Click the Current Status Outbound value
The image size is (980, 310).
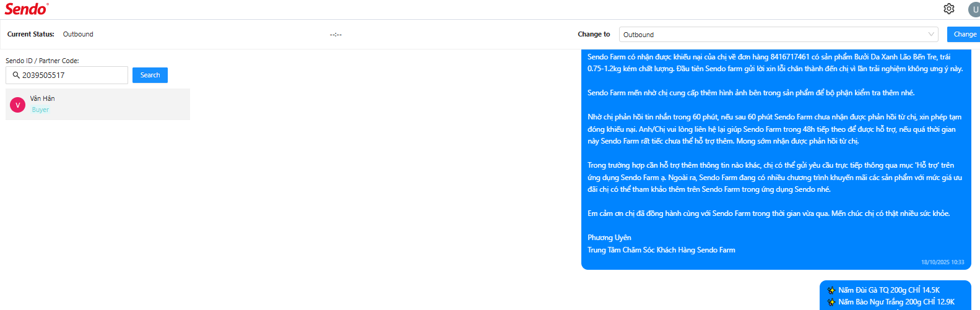click(78, 34)
